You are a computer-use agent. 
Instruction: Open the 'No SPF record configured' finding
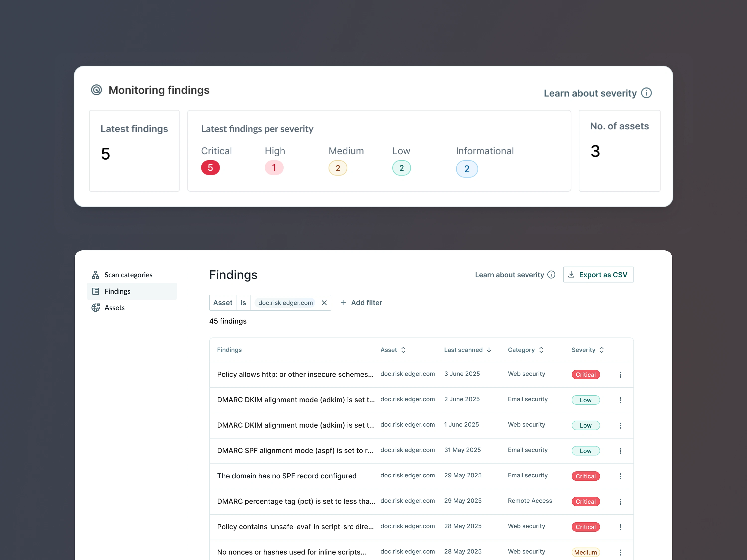tap(286, 476)
